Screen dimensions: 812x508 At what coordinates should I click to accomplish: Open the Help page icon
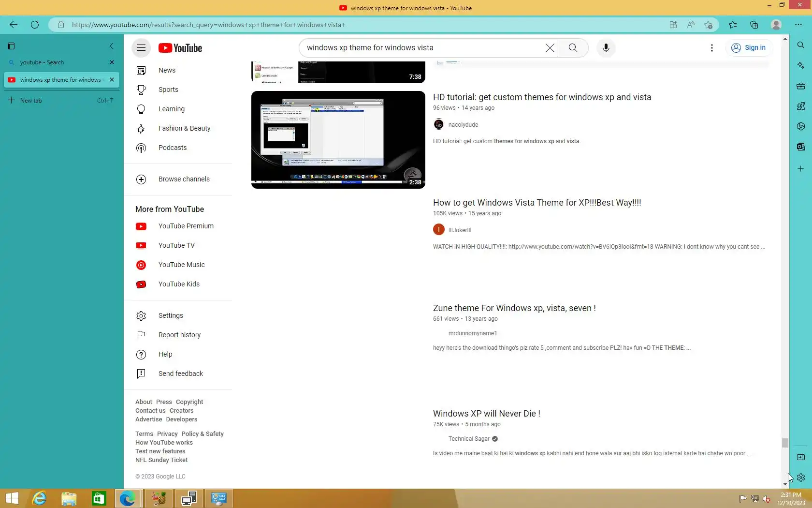(x=141, y=354)
